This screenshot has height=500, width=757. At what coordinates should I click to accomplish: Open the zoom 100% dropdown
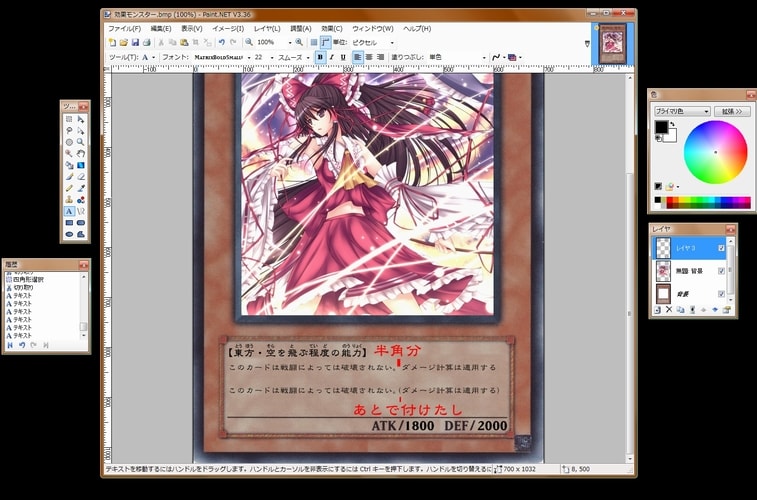click(x=290, y=42)
